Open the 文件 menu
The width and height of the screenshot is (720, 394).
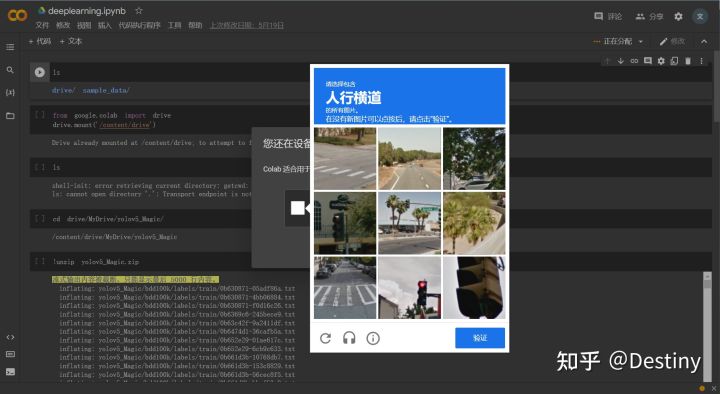(42, 25)
